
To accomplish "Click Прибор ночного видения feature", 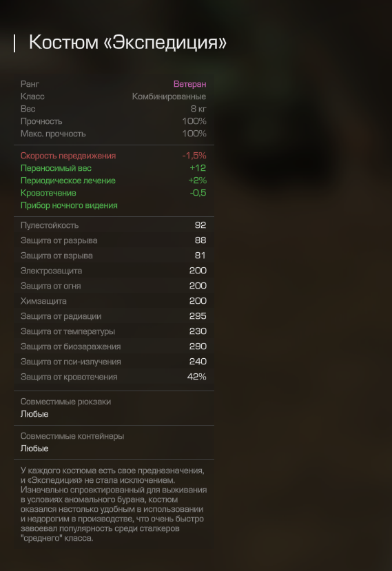I will (x=69, y=205).
